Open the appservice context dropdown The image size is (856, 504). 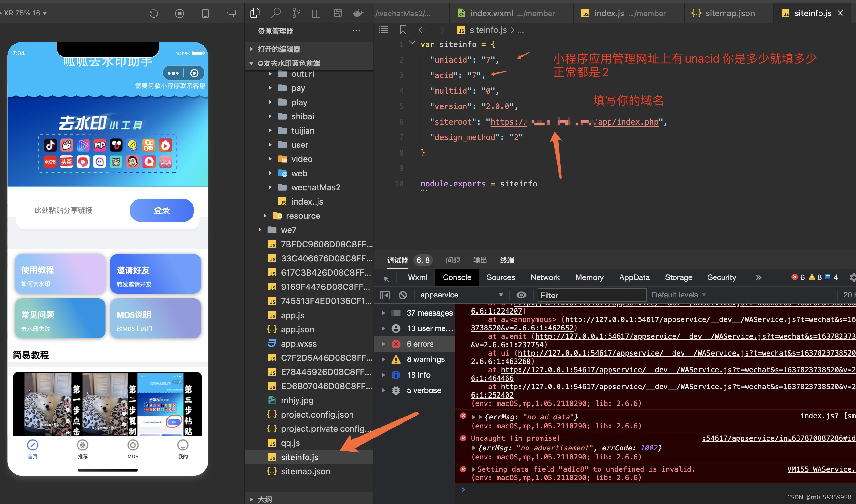[461, 295]
